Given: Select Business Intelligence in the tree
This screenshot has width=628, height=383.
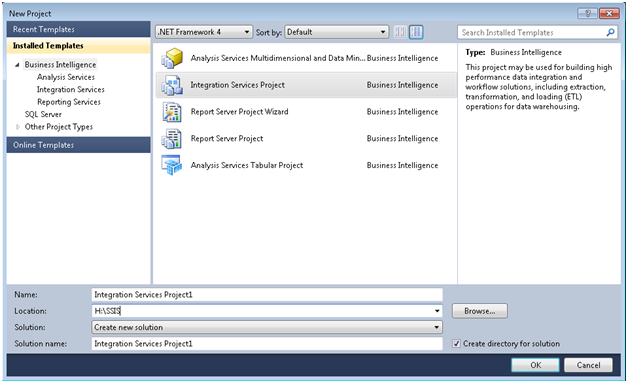Looking at the screenshot, I should pos(60,65).
